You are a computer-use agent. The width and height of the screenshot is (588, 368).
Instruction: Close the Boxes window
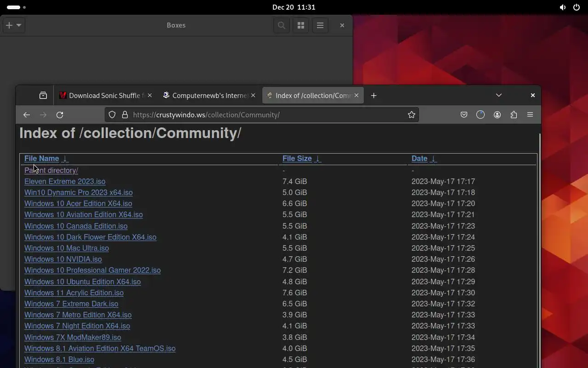click(342, 25)
